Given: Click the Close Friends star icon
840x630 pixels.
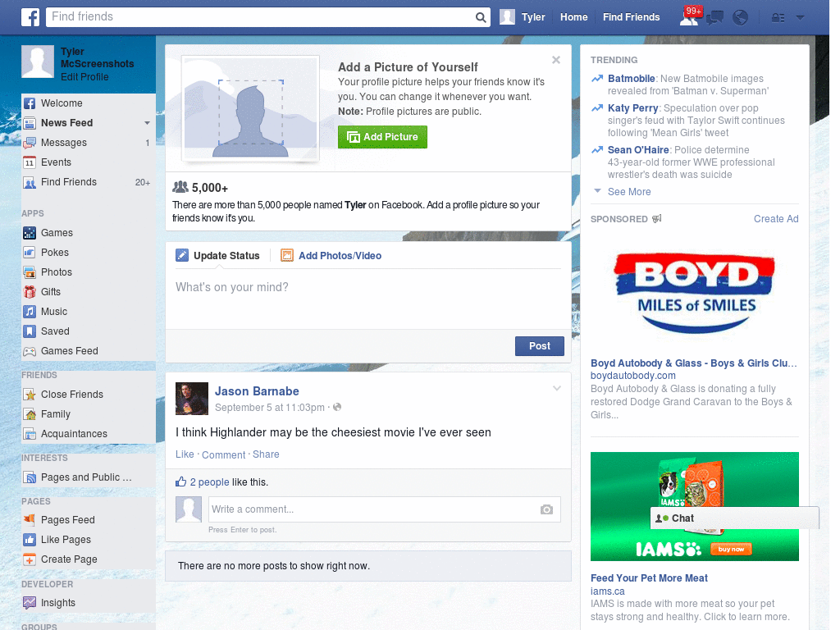Looking at the screenshot, I should click(x=30, y=395).
